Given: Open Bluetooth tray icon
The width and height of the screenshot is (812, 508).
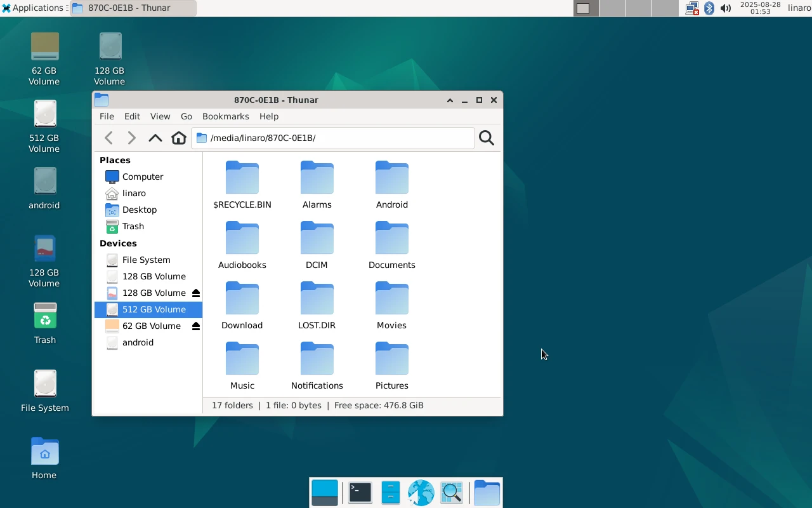Looking at the screenshot, I should pyautogui.click(x=709, y=8).
